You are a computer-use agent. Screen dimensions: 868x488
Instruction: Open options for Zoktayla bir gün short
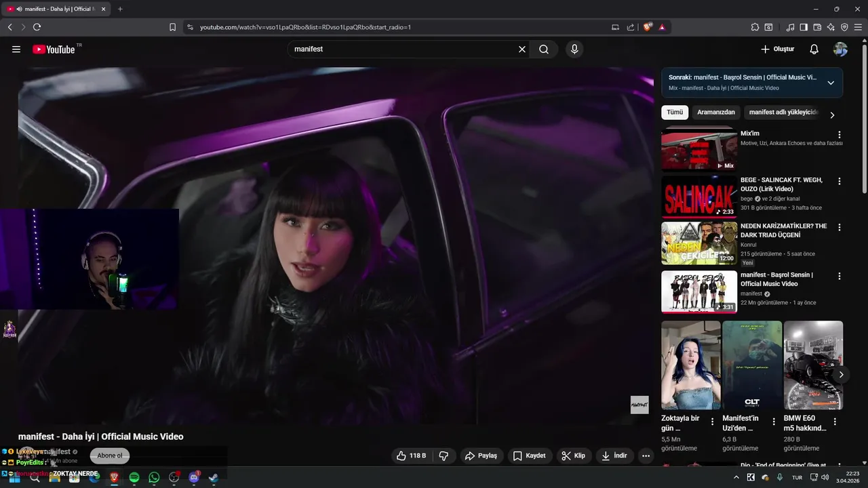point(712,422)
